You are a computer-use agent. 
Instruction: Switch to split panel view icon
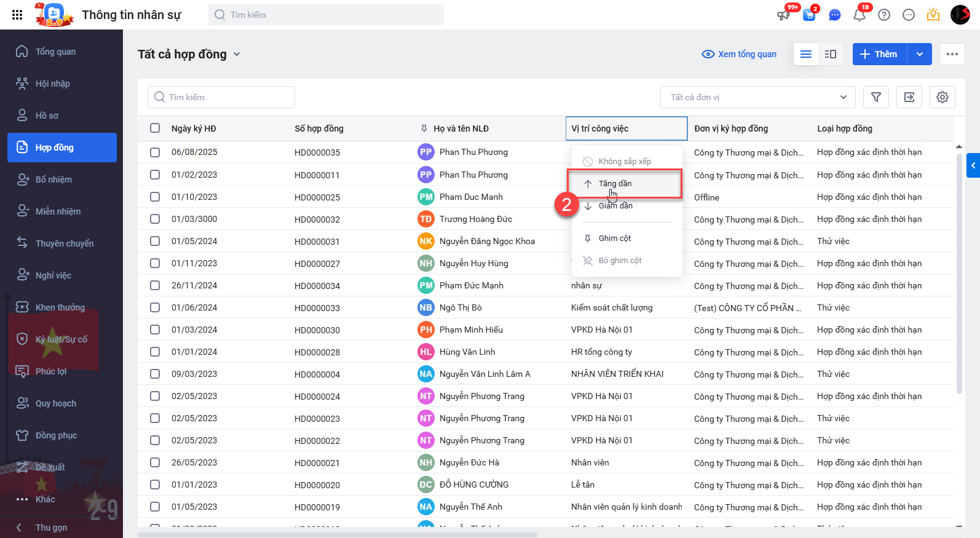point(830,54)
